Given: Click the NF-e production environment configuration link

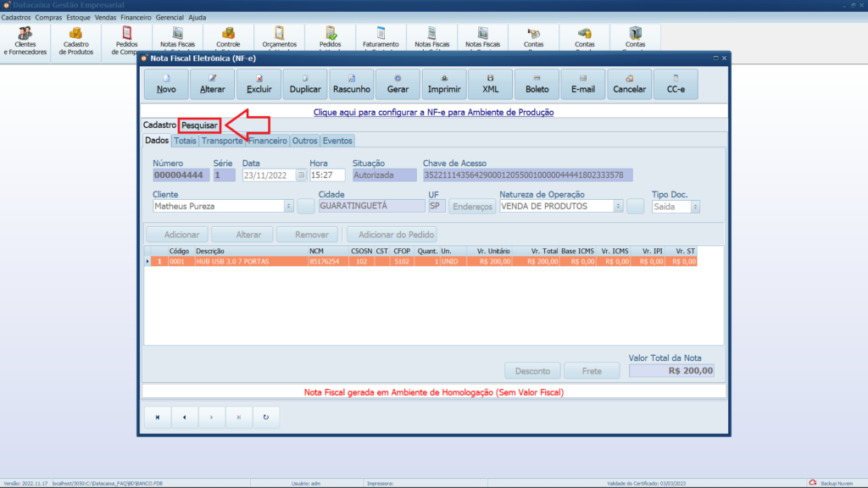Looking at the screenshot, I should [433, 112].
